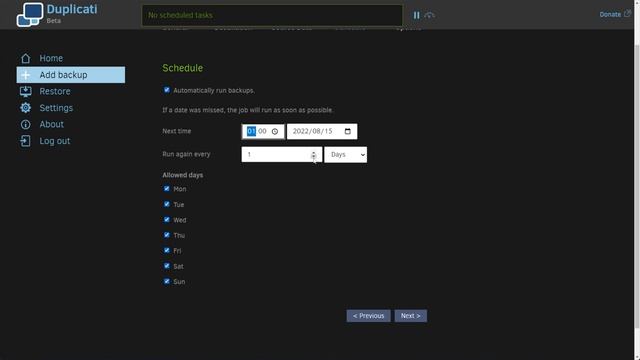Uncheck Automatically run backups
Image resolution: width=640 pixels, height=360 pixels.
[167, 90]
